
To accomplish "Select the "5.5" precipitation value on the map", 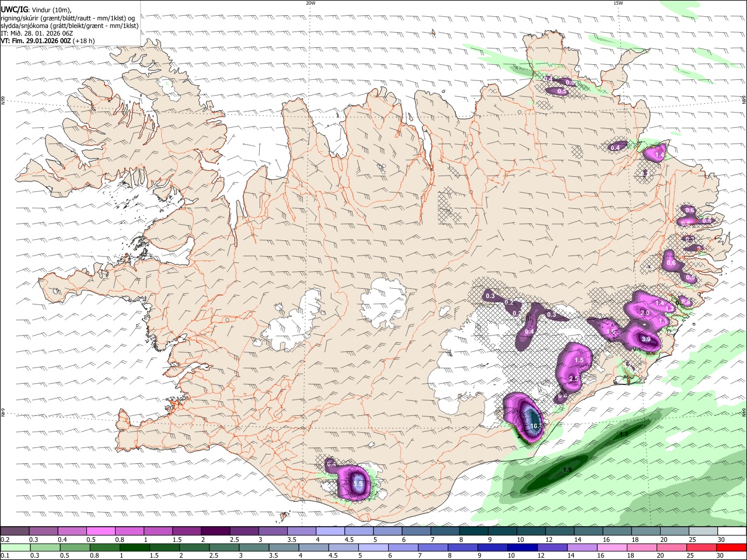I will 358,484.
